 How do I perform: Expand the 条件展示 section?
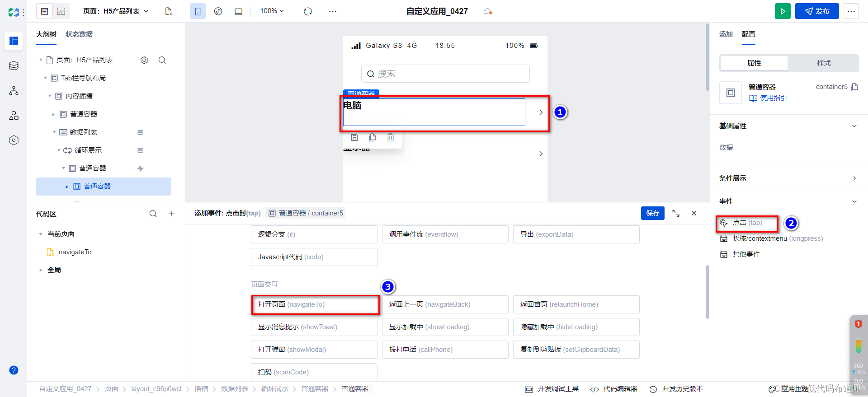tap(854, 178)
